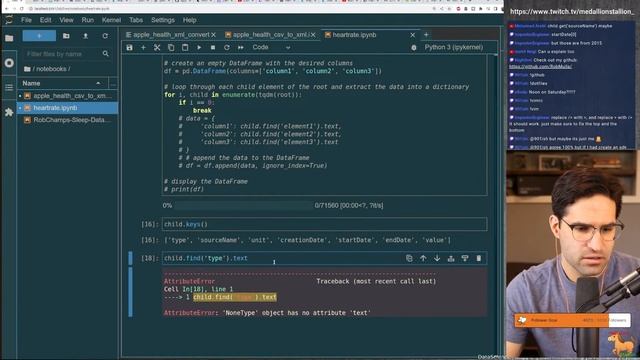The height and width of the screenshot is (360, 640).
Task: Open RobChamps-Sleep-Data file in list
Action: click(68, 120)
